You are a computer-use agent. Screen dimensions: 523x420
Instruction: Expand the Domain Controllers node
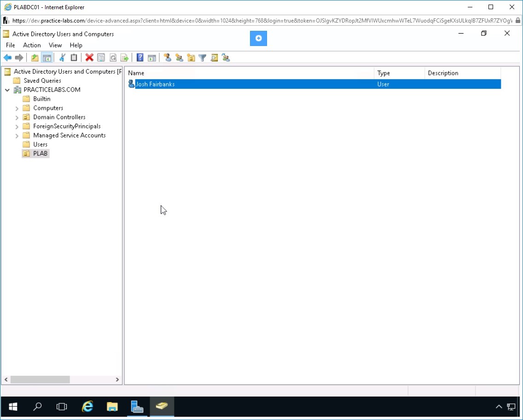click(x=17, y=117)
